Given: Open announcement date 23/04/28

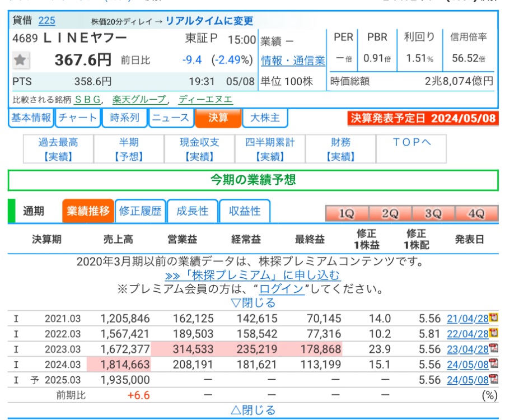Looking at the screenshot, I should point(467,349).
